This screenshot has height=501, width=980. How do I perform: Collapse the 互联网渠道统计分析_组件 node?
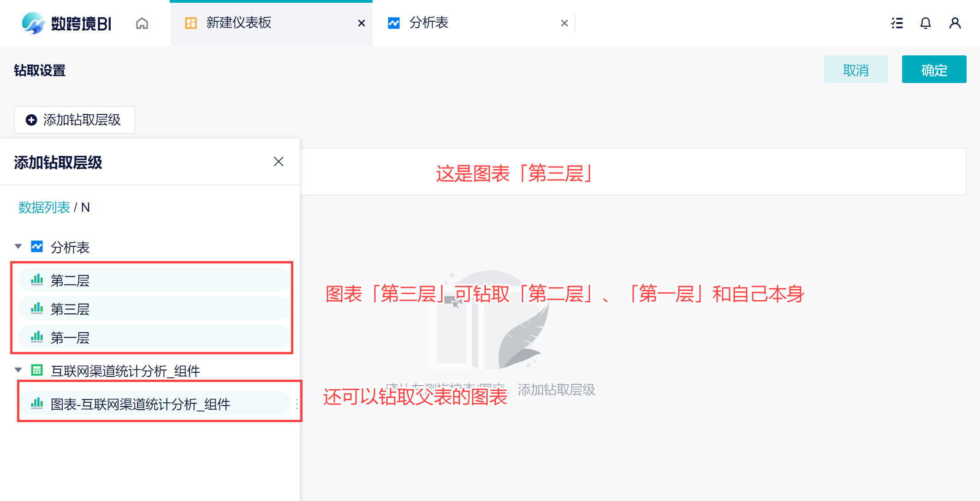[18, 370]
